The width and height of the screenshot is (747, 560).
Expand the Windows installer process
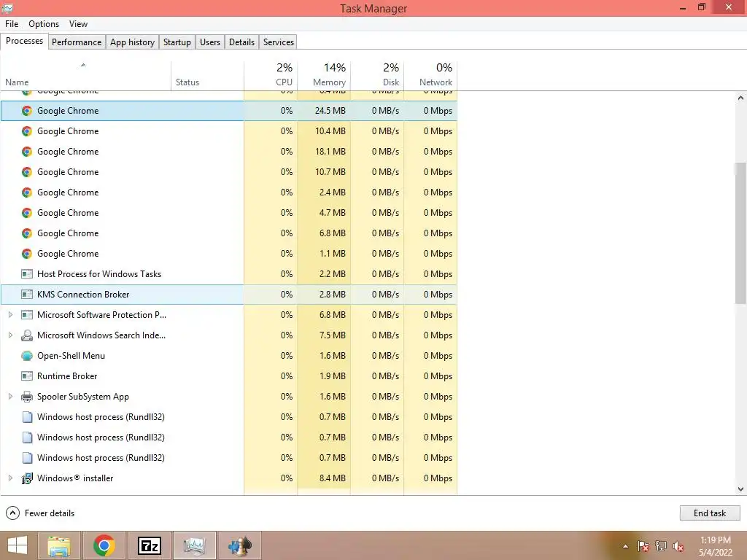pyautogui.click(x=10, y=478)
